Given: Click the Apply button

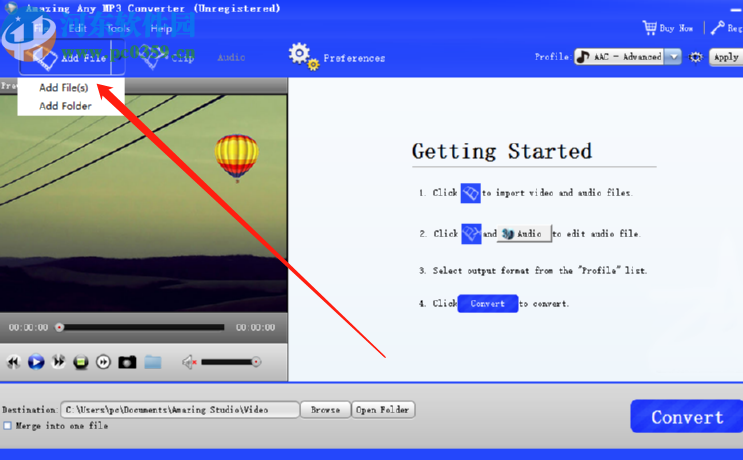Looking at the screenshot, I should click(x=726, y=57).
